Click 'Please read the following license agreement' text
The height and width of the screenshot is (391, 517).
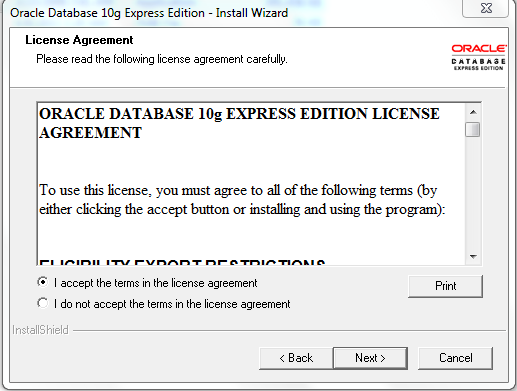162,59
